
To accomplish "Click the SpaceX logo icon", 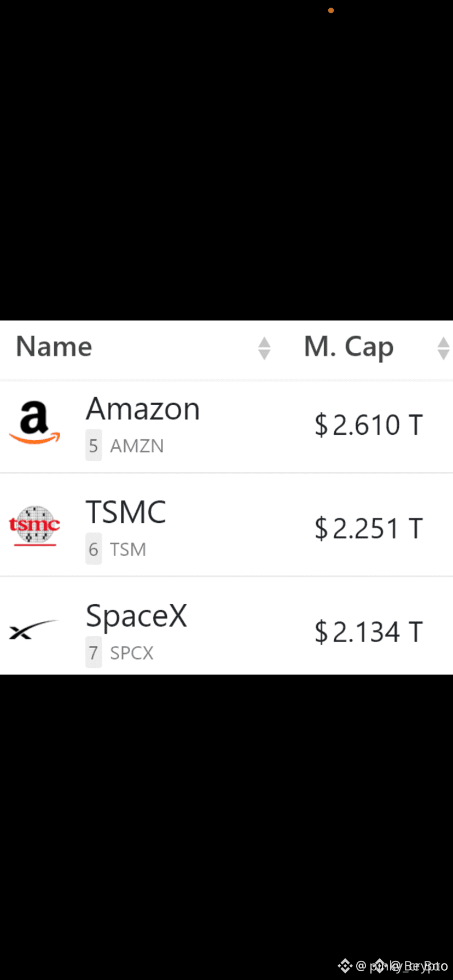I will coord(33,629).
